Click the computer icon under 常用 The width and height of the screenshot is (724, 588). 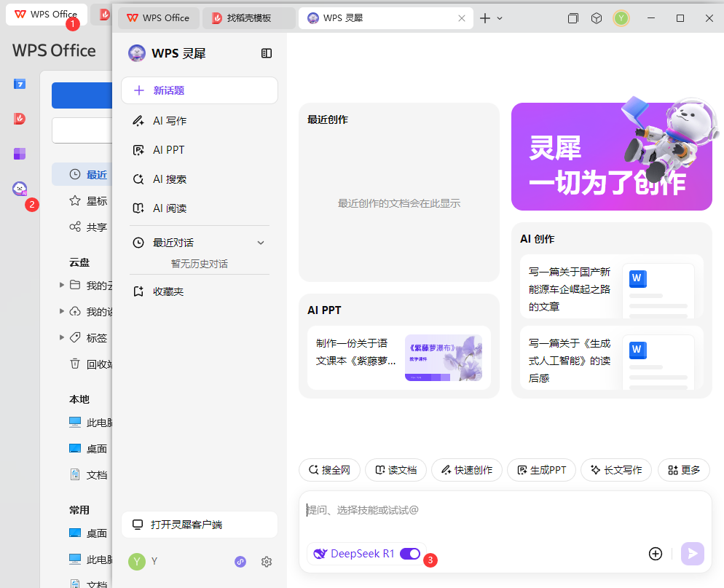(75, 560)
